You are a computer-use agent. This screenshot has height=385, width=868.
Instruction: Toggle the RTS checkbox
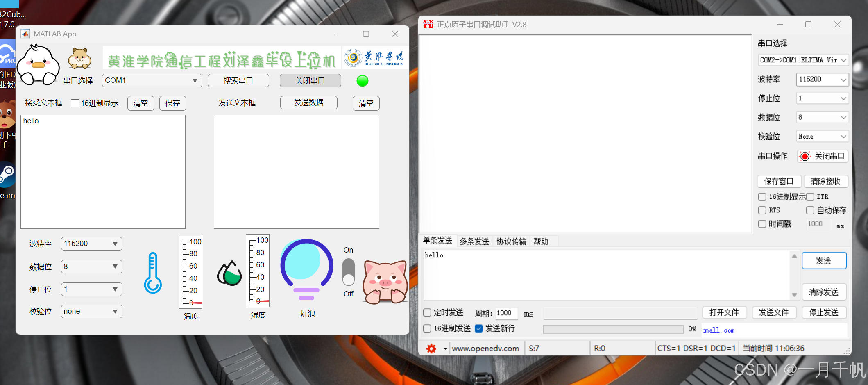tap(762, 210)
